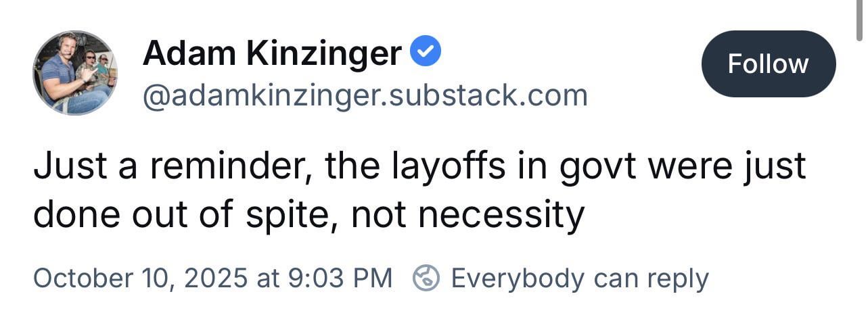This screenshot has width=868, height=315.
Task: Click the word 'Follow' inside the dark pill
Action: [768, 64]
